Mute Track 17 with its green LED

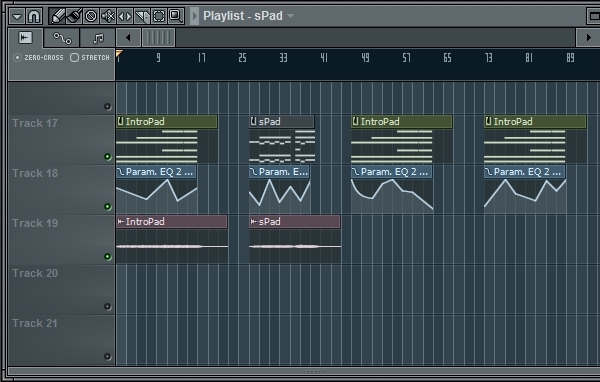[x=108, y=157]
